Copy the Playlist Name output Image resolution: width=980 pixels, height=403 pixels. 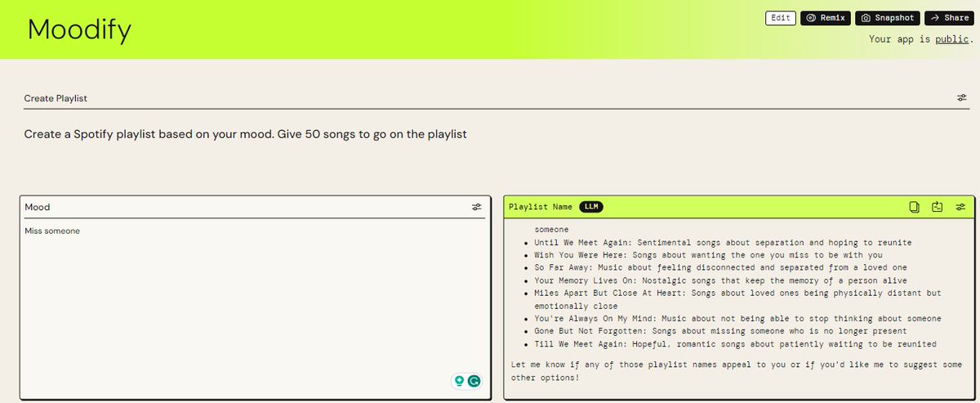coord(915,207)
